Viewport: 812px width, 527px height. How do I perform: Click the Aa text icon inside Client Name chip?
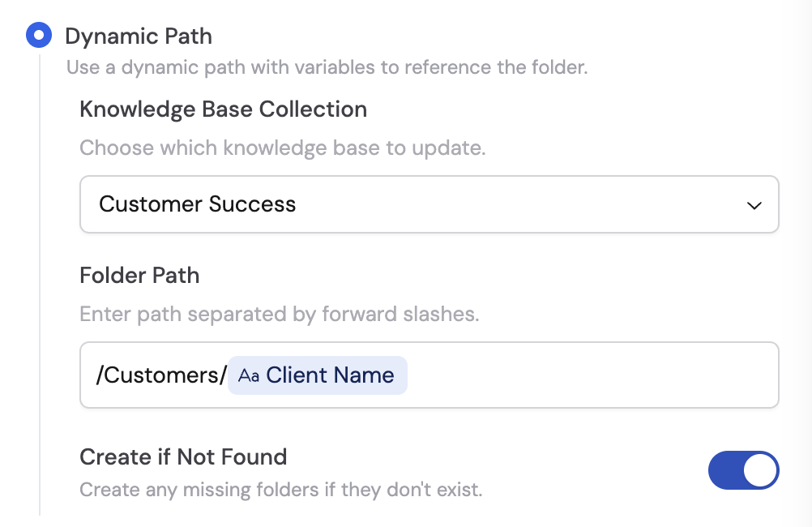pyautogui.click(x=249, y=375)
